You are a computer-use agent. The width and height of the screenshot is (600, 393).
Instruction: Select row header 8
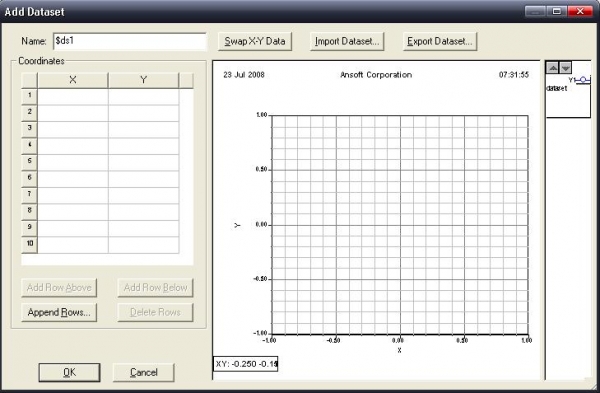pos(29,212)
